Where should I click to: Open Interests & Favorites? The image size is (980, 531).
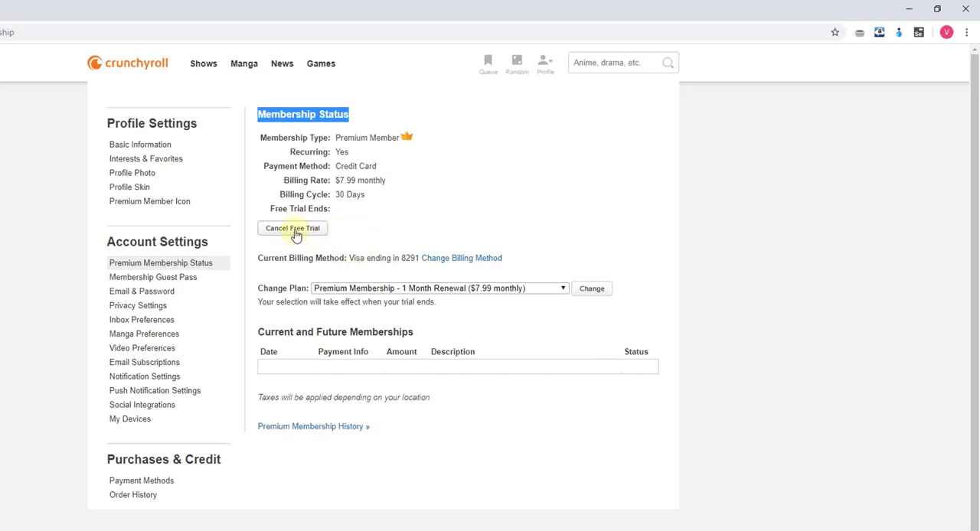pos(146,158)
